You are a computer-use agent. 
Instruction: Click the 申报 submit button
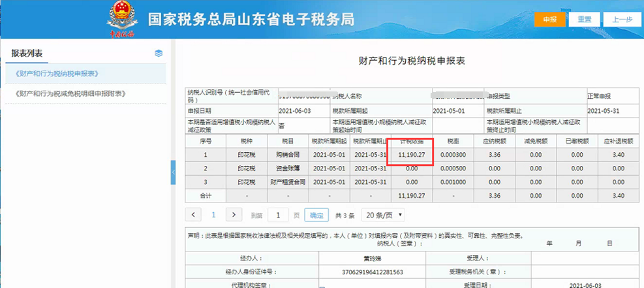point(549,20)
